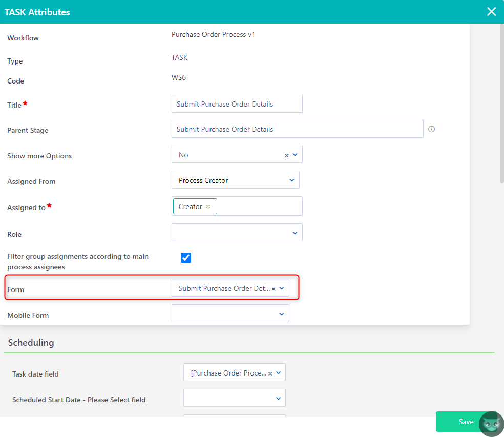Screen dimensions: 504x437
Task: Open the owl assistant in bottom right corner
Action: [x=491, y=424]
